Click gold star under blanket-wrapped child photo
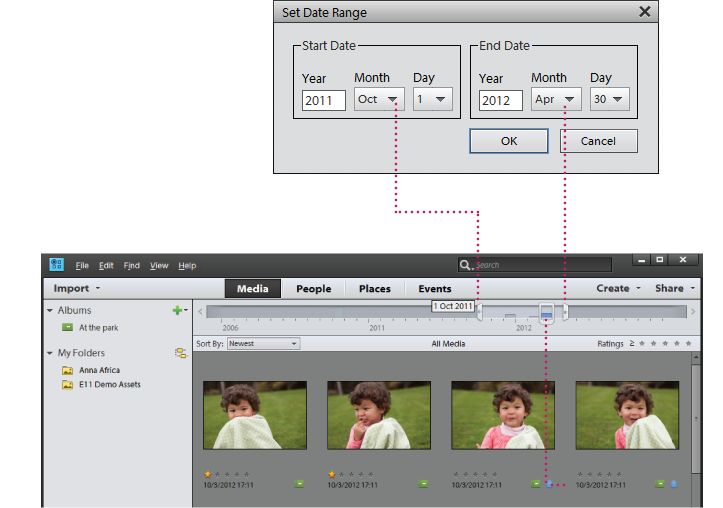 point(207,474)
